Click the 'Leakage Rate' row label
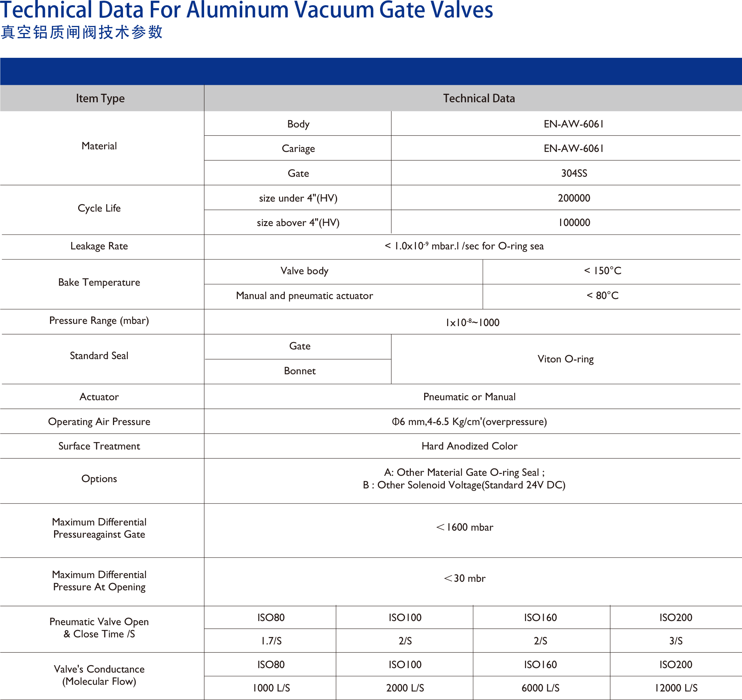Viewport: 742px width, 700px height. tap(99, 246)
